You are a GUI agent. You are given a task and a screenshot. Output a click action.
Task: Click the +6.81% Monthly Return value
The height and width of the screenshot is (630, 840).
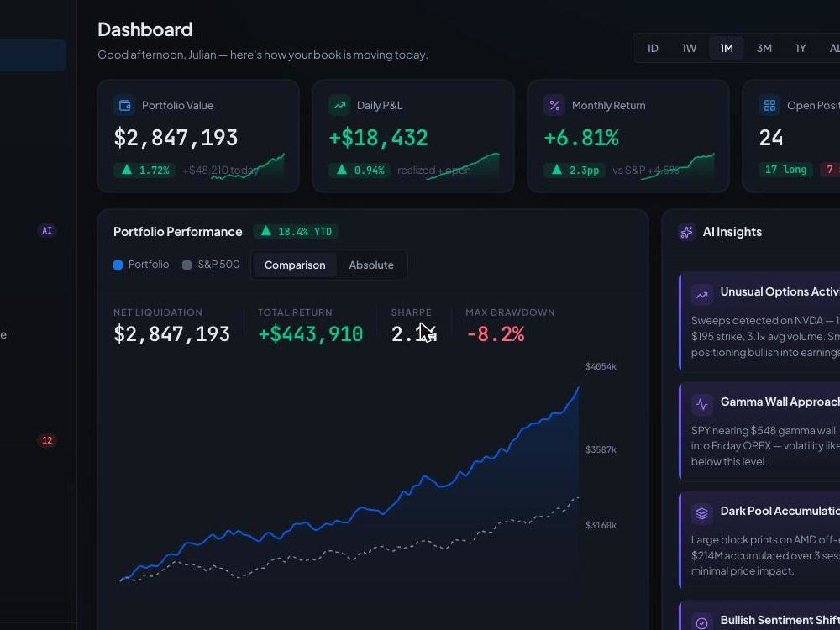tap(581, 138)
